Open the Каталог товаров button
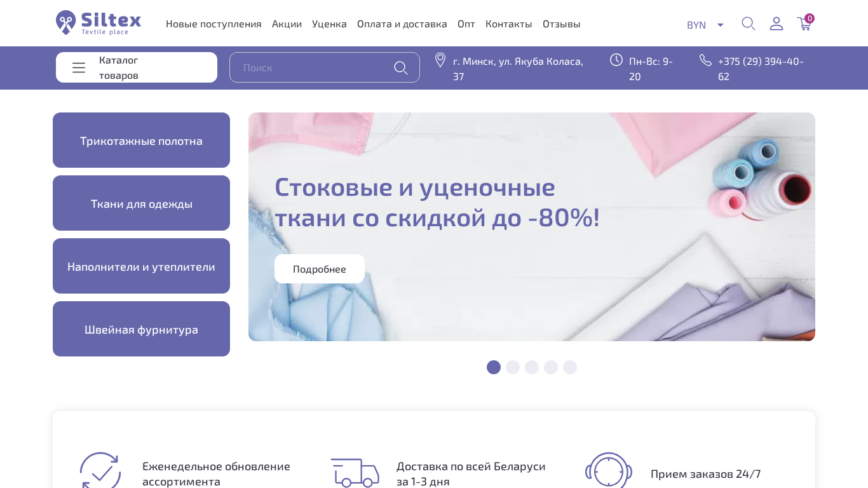 tap(137, 67)
